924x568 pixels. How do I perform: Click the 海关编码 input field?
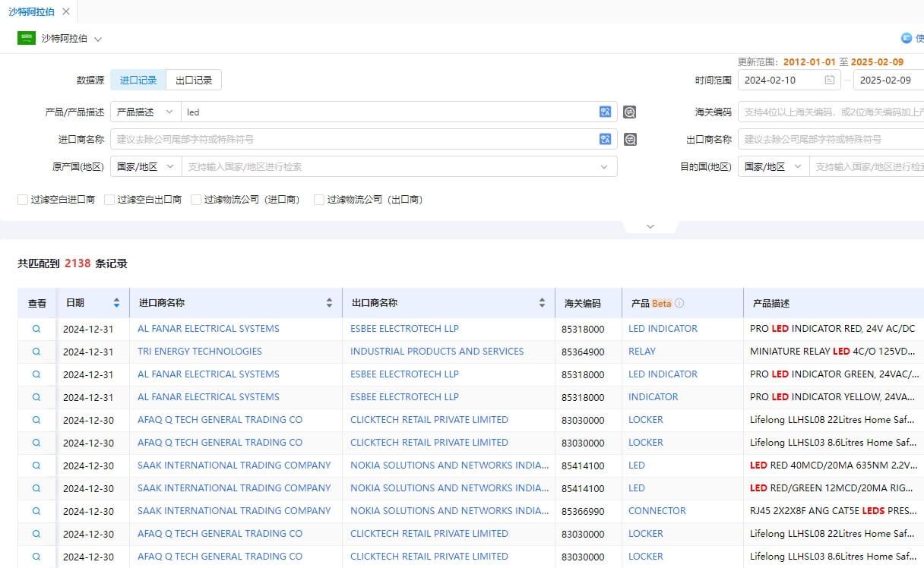(x=831, y=112)
